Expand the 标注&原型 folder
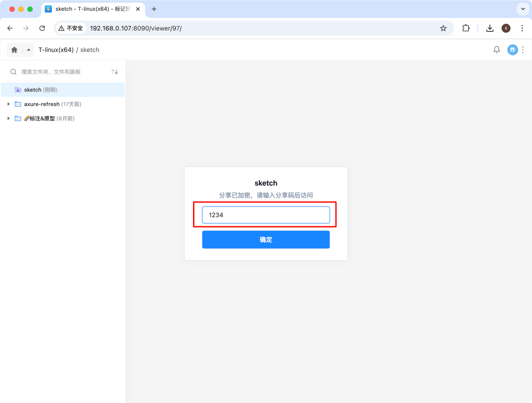 [x=9, y=118]
